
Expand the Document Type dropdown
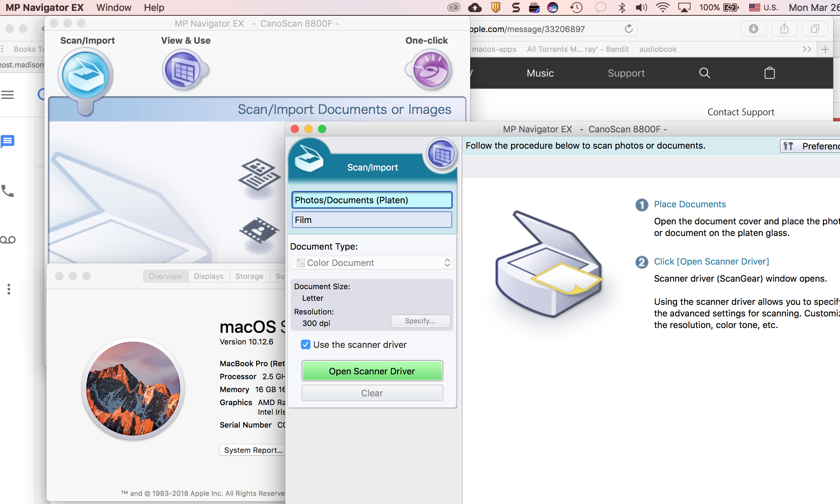click(x=372, y=263)
